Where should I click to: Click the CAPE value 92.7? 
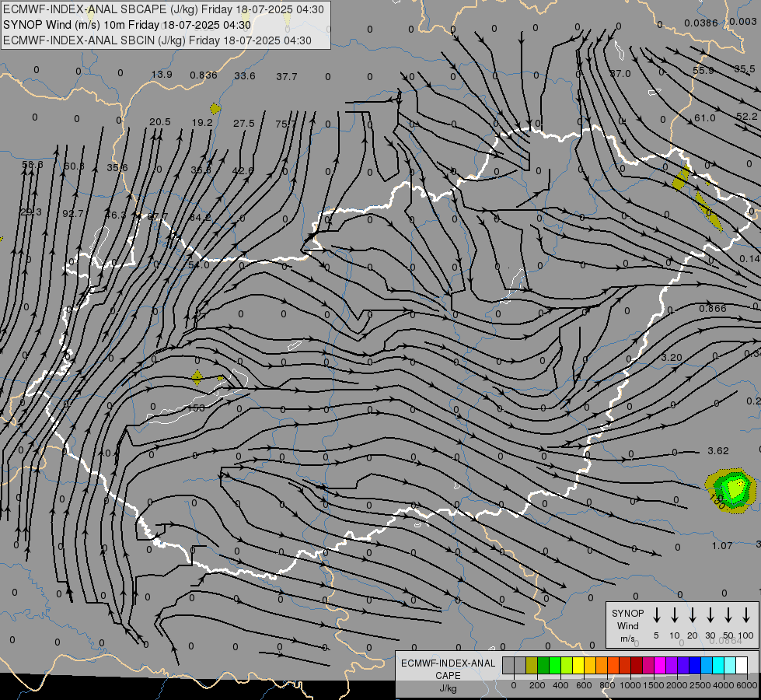tap(73, 213)
